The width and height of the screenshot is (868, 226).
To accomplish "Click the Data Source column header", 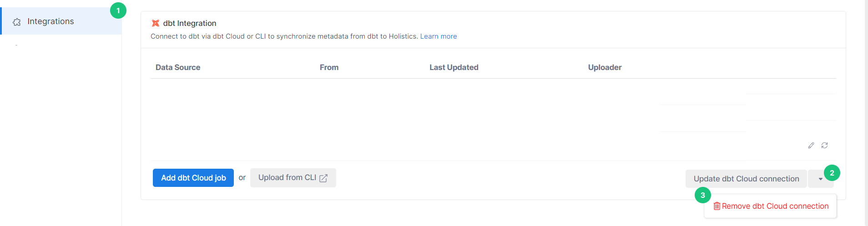I will 178,67.
